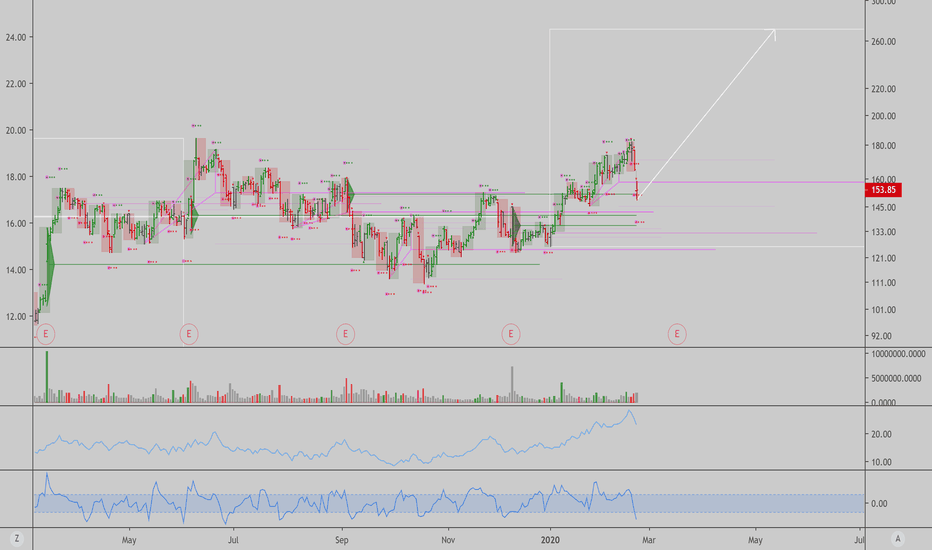Viewport: 932px width, 550px height.
Task: Click the 111.00 price axis label
Action: pos(883,283)
